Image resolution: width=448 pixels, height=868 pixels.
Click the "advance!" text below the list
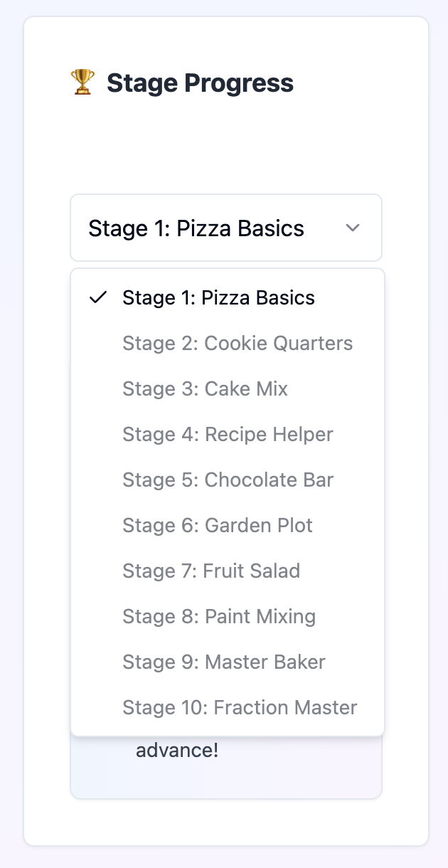177,750
